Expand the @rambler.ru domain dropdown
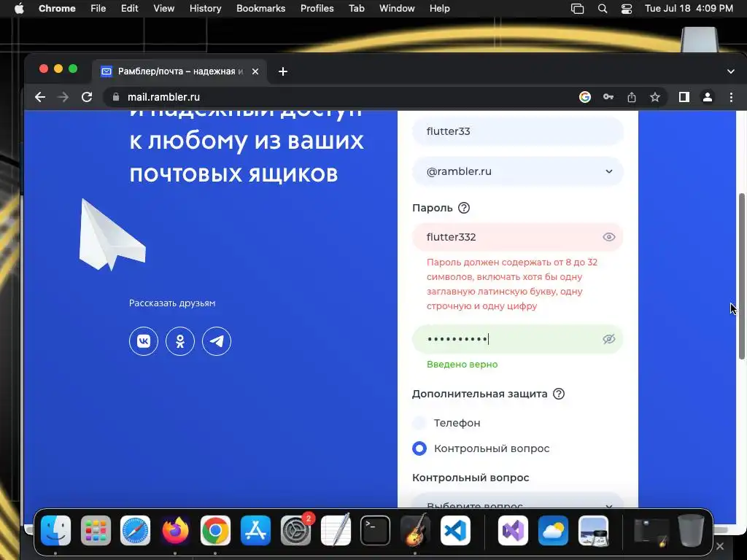 [518, 171]
